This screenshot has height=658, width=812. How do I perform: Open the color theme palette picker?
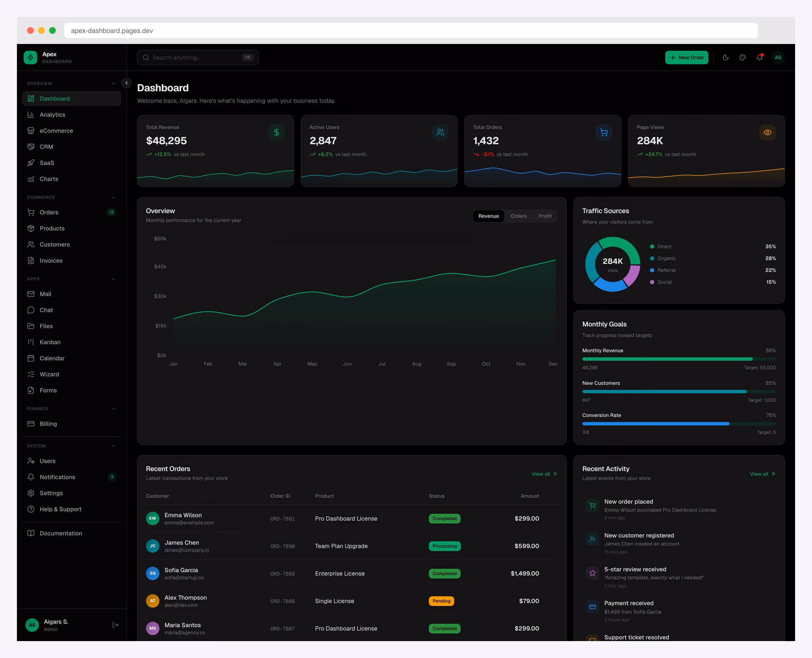743,58
